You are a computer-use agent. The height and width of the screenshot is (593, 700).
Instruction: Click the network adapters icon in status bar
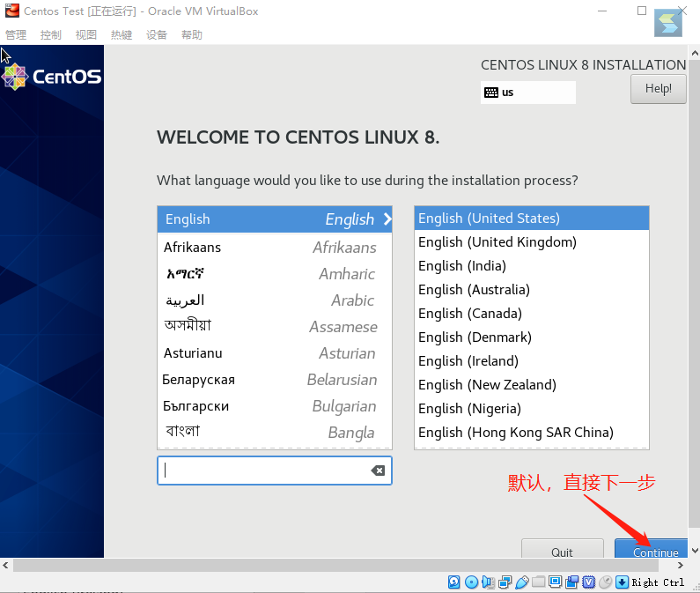tap(505, 582)
